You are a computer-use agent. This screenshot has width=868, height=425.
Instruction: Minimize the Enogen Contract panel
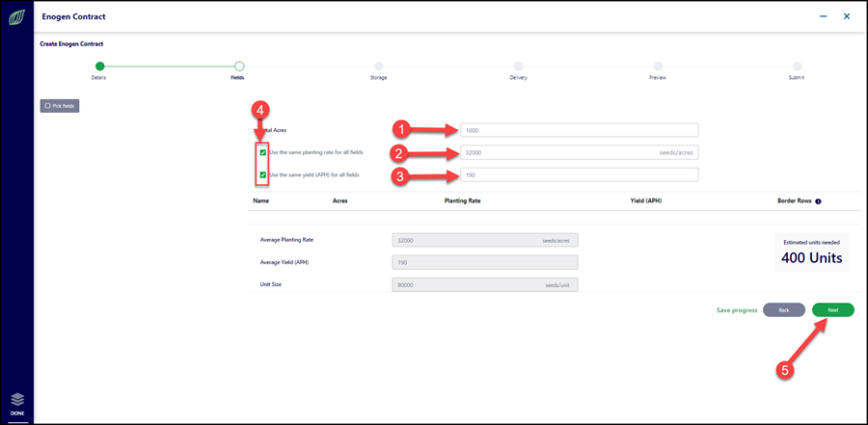pos(824,16)
